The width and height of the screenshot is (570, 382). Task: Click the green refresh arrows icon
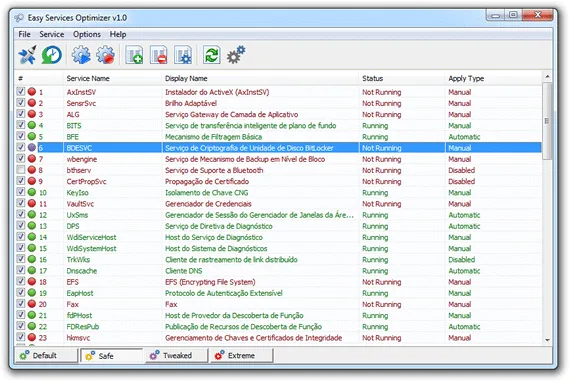(212, 55)
